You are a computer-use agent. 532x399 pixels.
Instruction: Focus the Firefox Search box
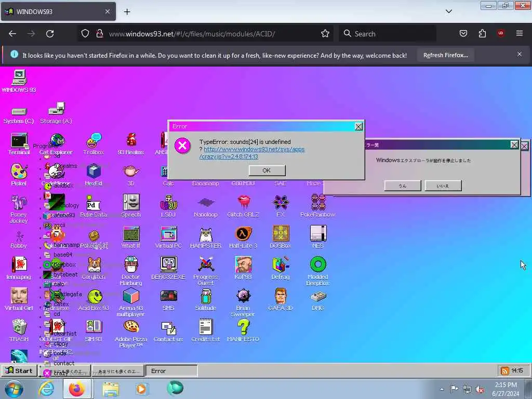pyautogui.click(x=388, y=34)
